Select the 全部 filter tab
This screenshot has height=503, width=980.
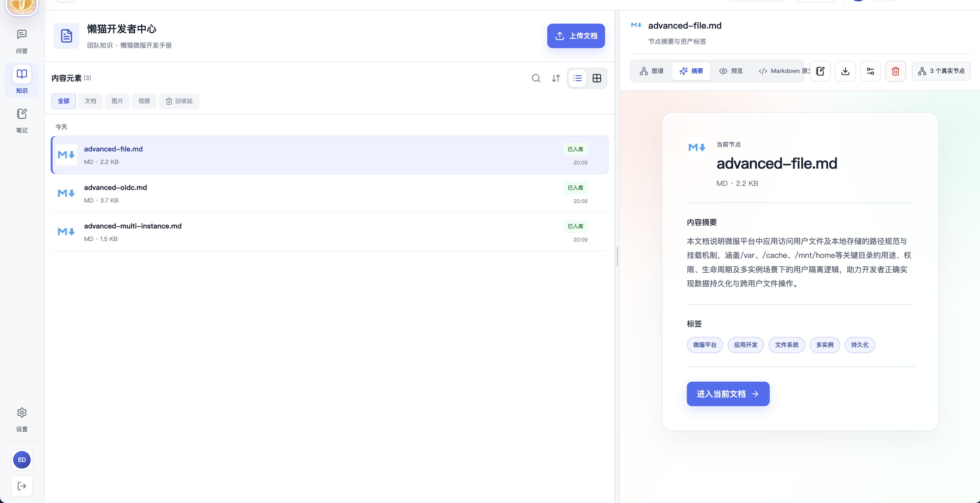tap(64, 101)
